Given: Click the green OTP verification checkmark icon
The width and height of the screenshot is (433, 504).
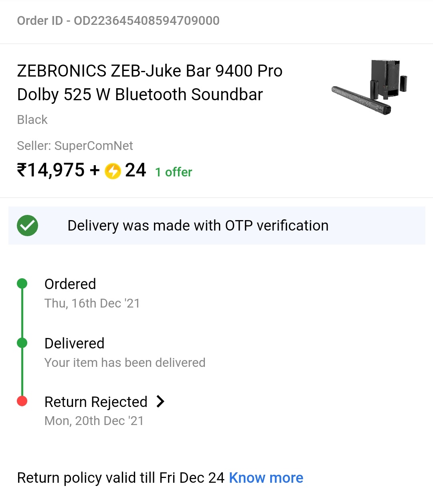Looking at the screenshot, I should point(27,226).
